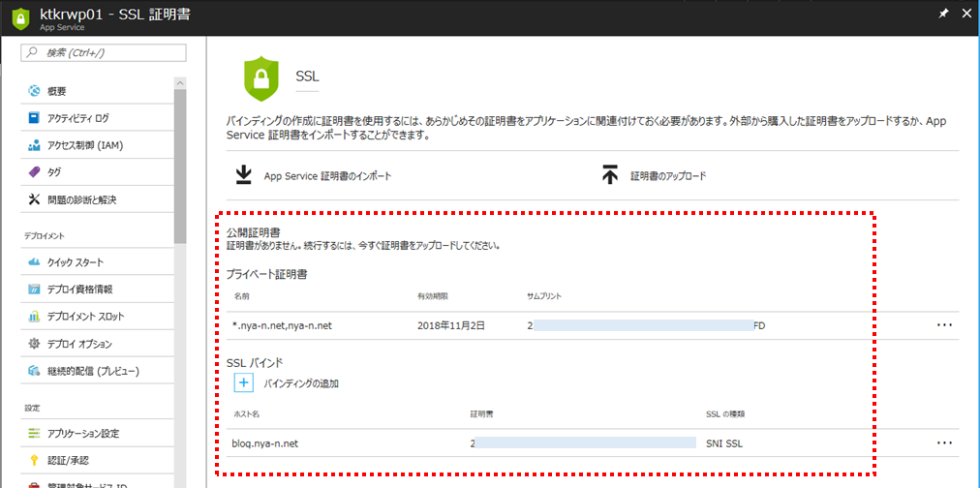This screenshot has width=980, height=488.
Task: Click the SNI SSL type value
Action: [x=724, y=443]
